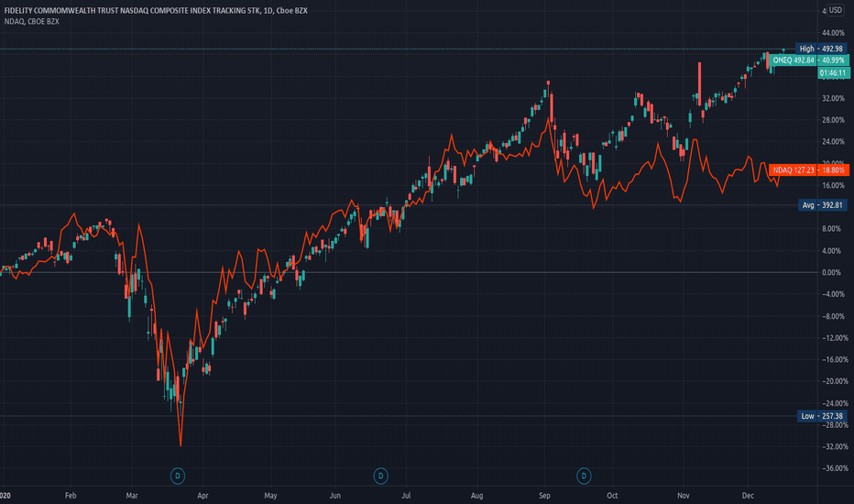
Task: Click the 16.00% axis label
Action: point(833,185)
